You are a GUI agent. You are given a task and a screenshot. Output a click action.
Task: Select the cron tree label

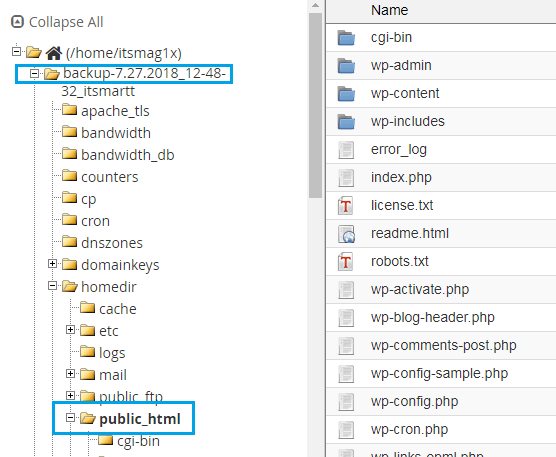[95, 221]
